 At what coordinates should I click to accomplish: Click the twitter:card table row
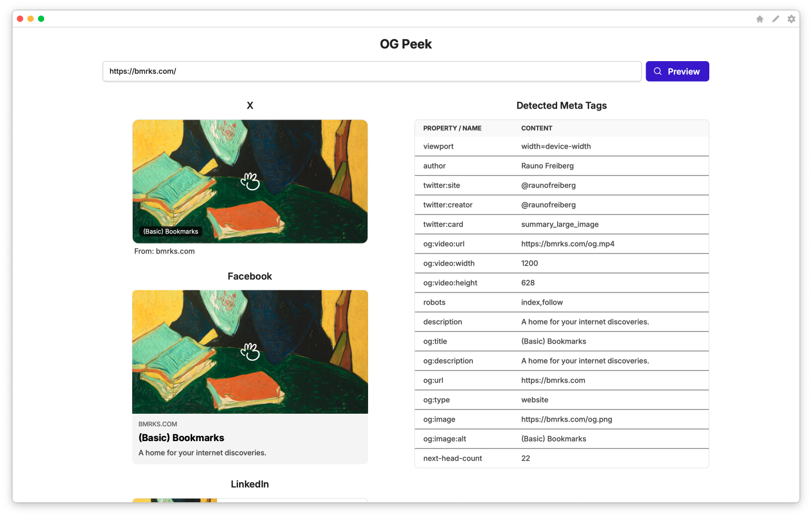tap(561, 225)
